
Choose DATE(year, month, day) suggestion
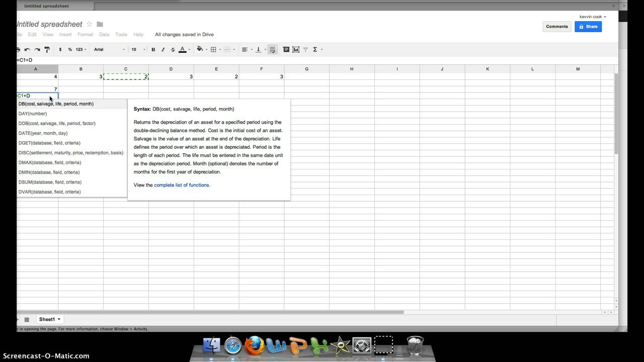[71, 133]
